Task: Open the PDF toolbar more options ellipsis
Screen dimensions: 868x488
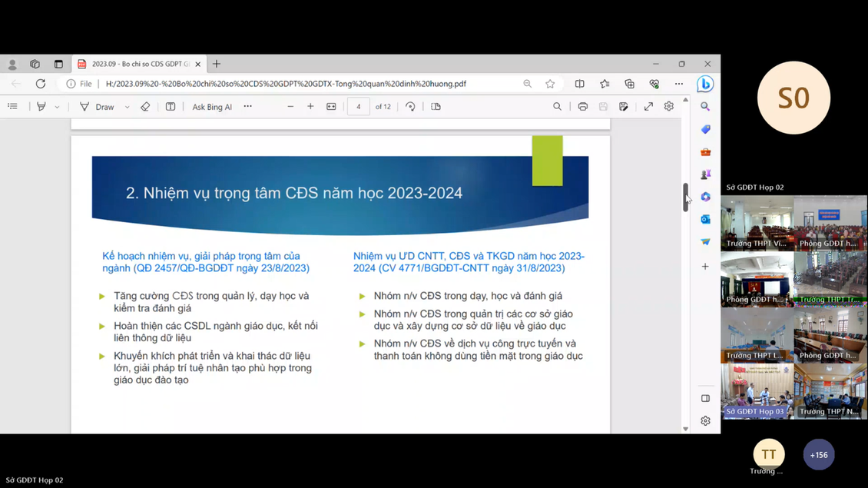Action: click(247, 107)
